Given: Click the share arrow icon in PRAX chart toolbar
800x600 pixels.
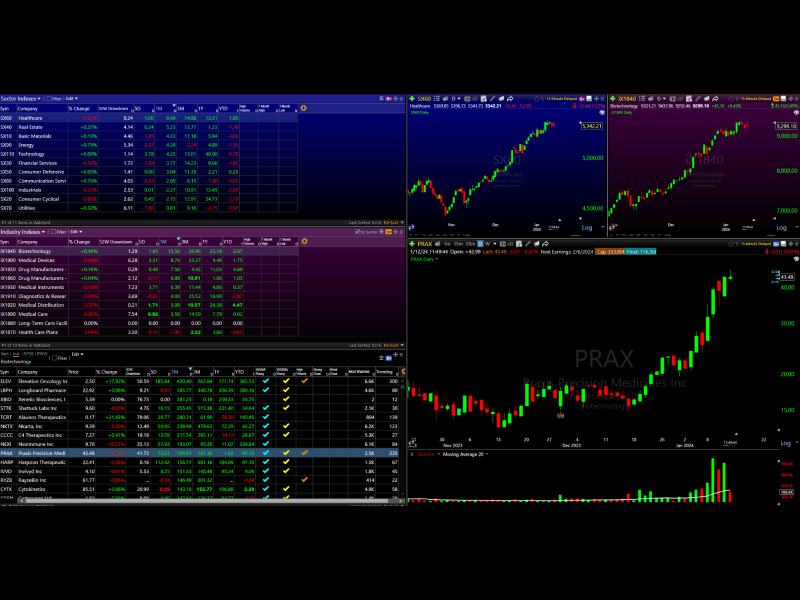Looking at the screenshot, I should click(x=545, y=244).
